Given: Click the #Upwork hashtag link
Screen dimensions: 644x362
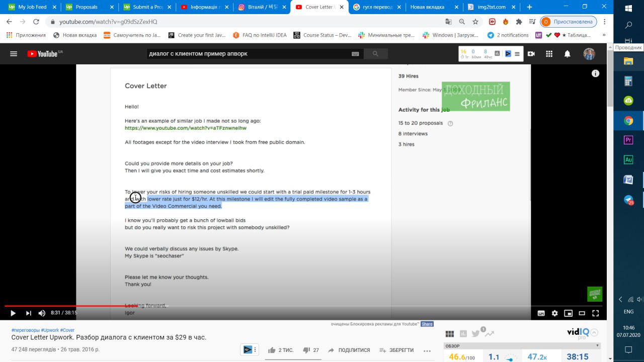Looking at the screenshot, I should point(50,330).
